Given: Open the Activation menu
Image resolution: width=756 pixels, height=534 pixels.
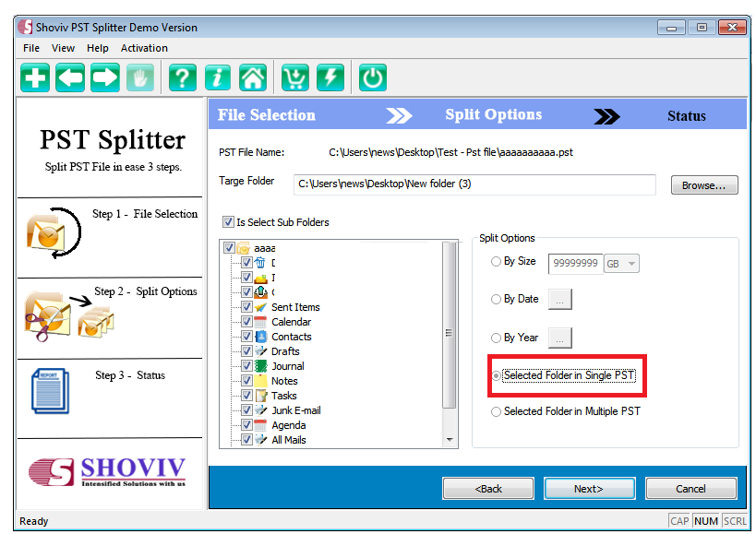Looking at the screenshot, I should (144, 48).
